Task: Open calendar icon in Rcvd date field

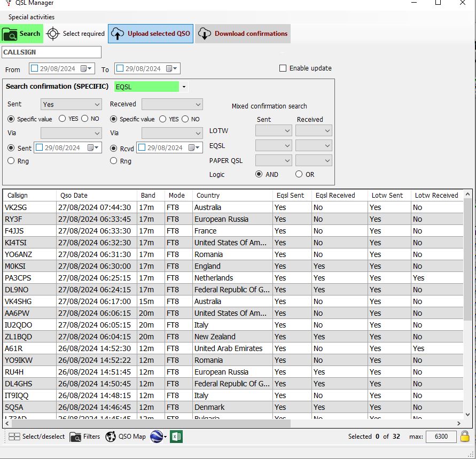Action: pyautogui.click(x=192, y=147)
